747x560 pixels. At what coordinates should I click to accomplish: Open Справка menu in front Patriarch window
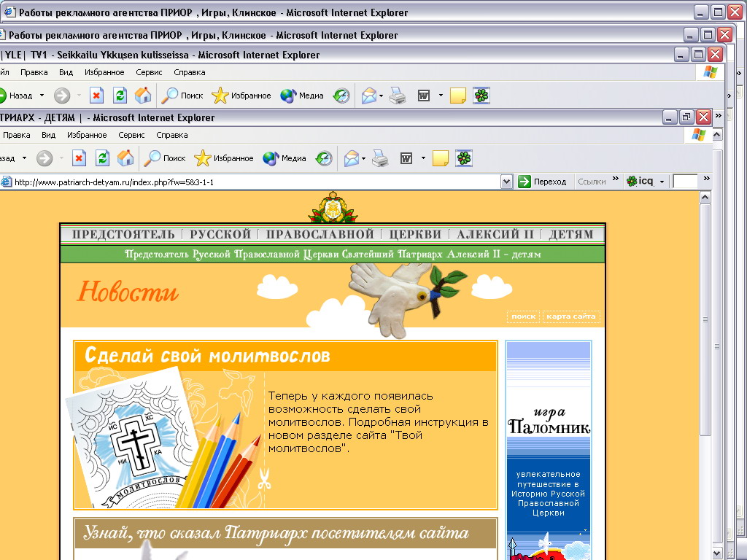click(172, 135)
